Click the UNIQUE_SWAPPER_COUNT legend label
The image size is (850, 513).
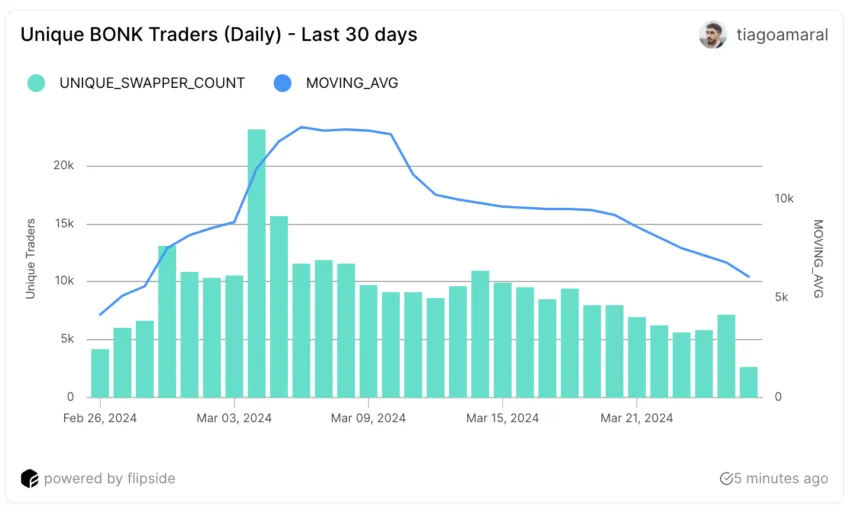click(x=152, y=83)
